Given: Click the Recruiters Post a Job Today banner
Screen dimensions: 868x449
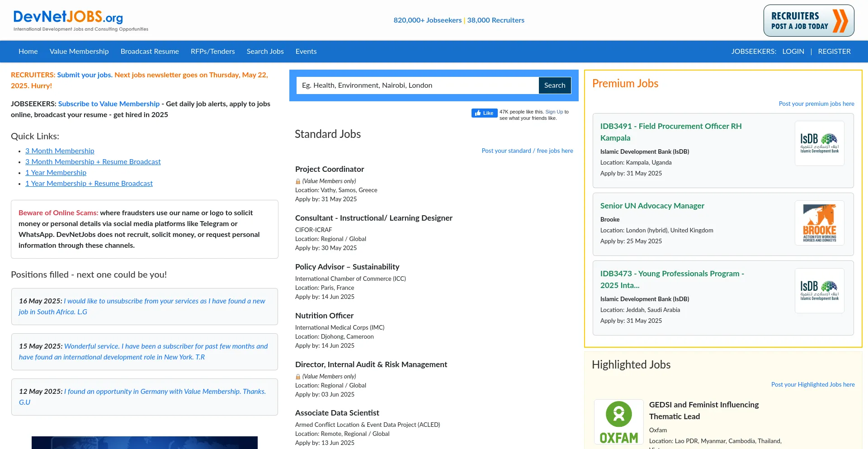Looking at the screenshot, I should tap(808, 21).
